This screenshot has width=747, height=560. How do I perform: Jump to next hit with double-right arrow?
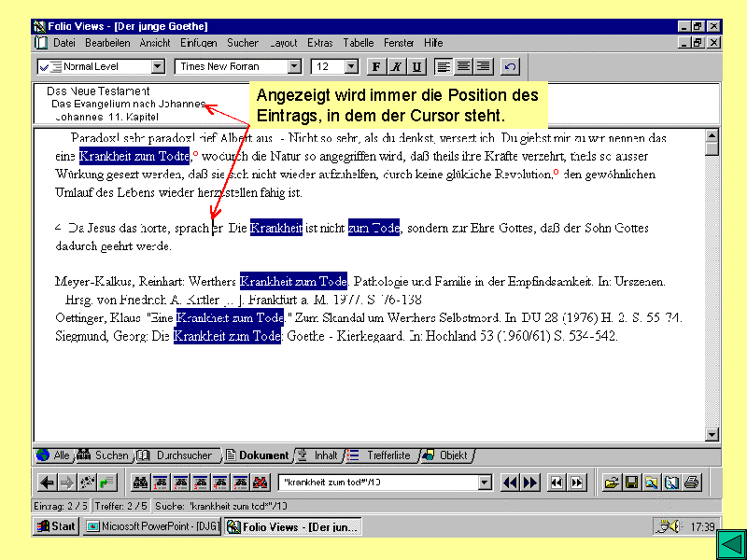[x=531, y=483]
